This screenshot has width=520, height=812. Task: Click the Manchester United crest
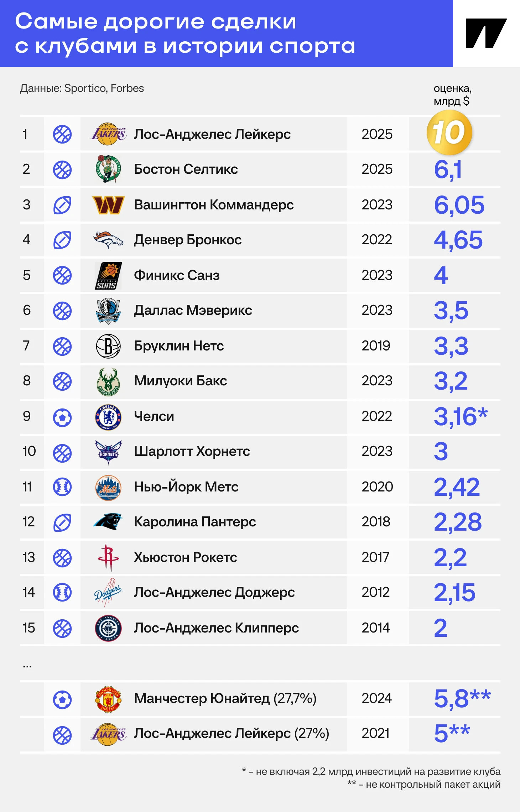pos(108,699)
